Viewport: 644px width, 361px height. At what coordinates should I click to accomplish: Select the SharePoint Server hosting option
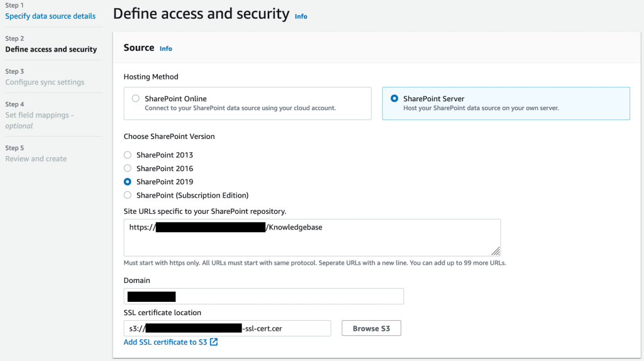coord(394,99)
